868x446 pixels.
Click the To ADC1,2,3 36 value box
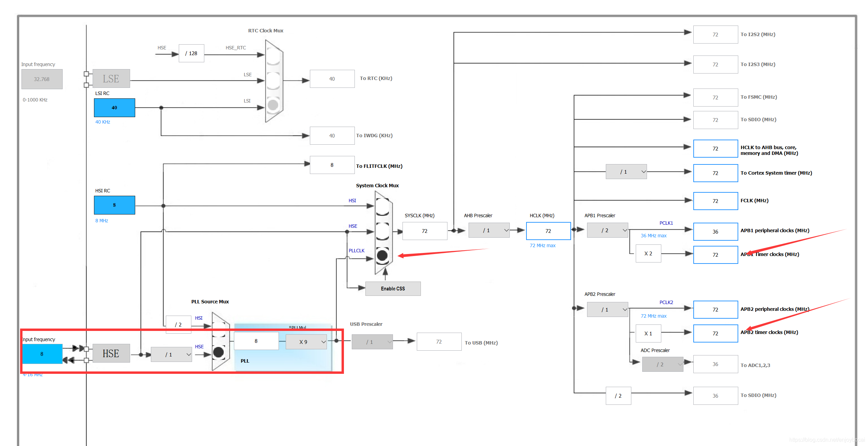(716, 364)
